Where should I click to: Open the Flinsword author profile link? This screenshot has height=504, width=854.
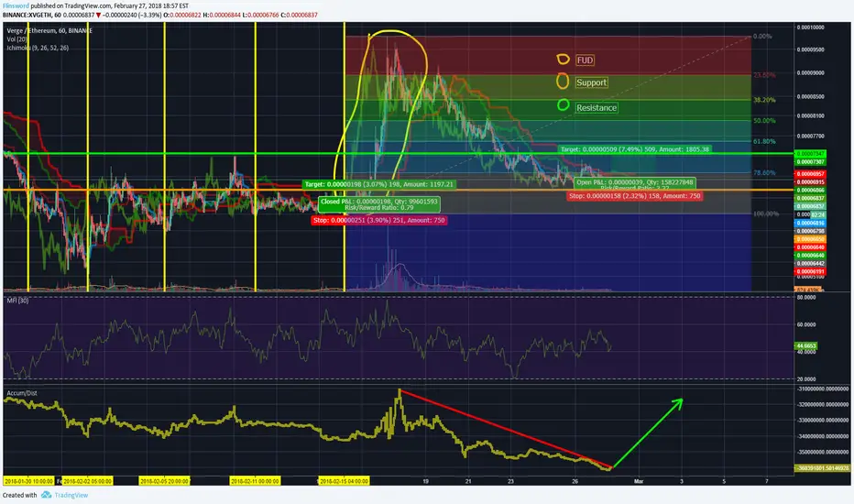coord(16,6)
